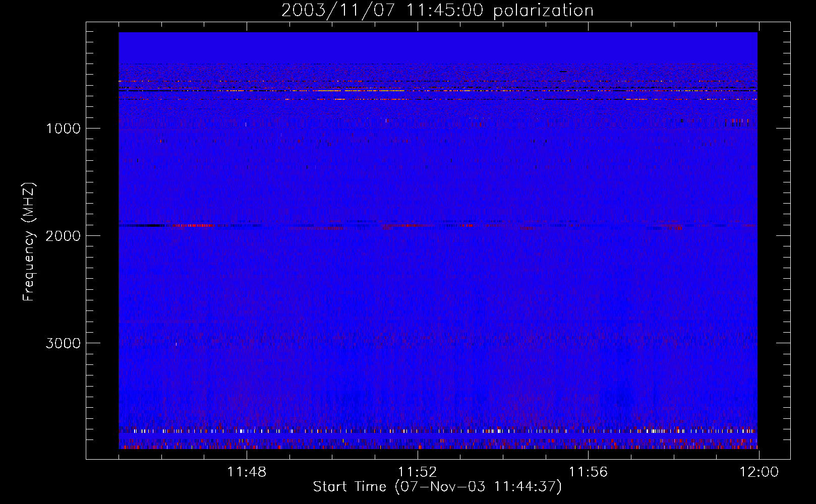Click the 12:00 time tick label

(759, 472)
